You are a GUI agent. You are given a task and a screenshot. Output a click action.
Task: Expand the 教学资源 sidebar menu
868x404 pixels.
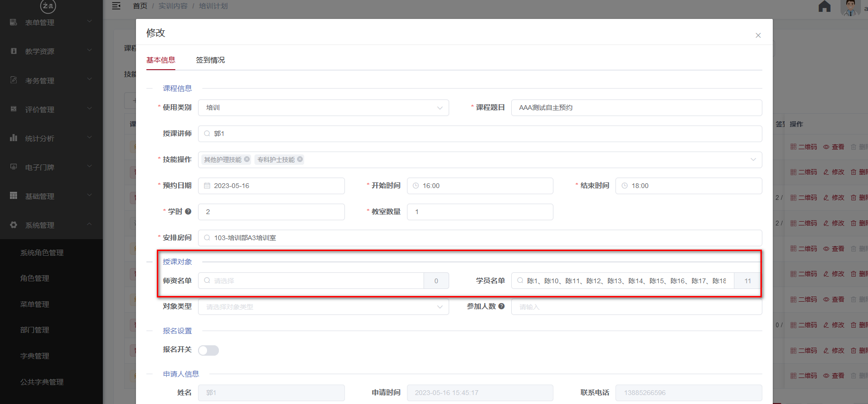pyautogui.click(x=51, y=51)
